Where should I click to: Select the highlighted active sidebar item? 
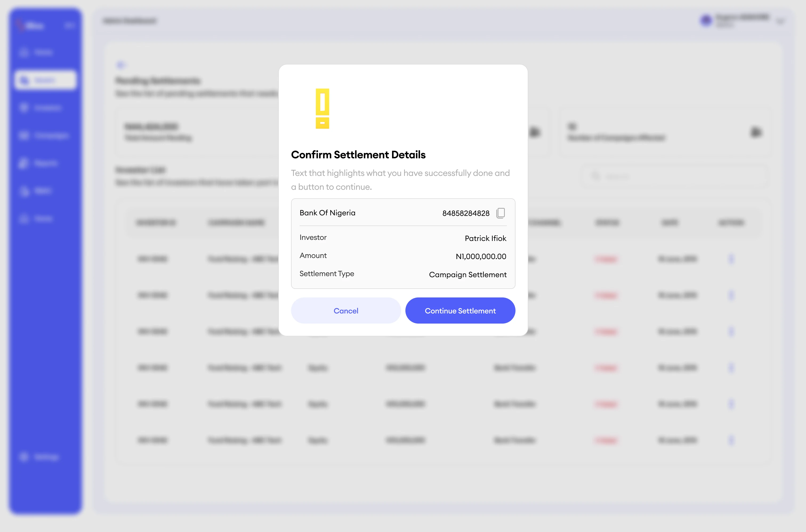[46, 80]
